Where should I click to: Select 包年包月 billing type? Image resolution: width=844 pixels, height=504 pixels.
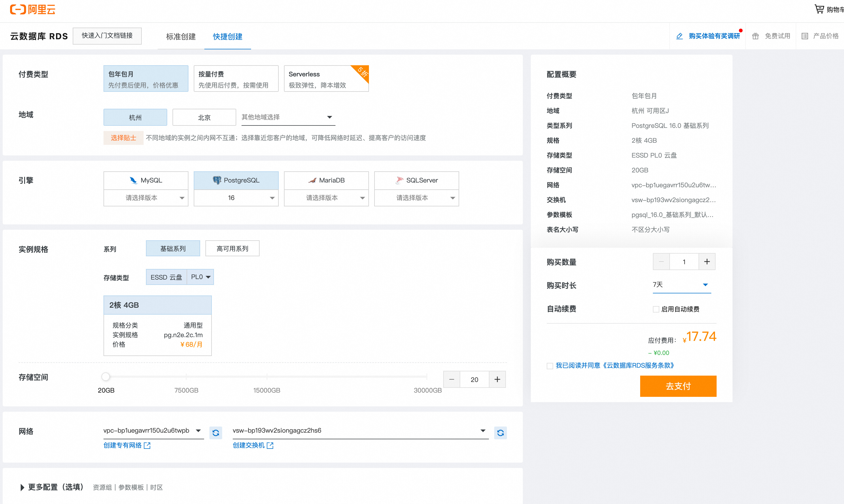click(146, 79)
